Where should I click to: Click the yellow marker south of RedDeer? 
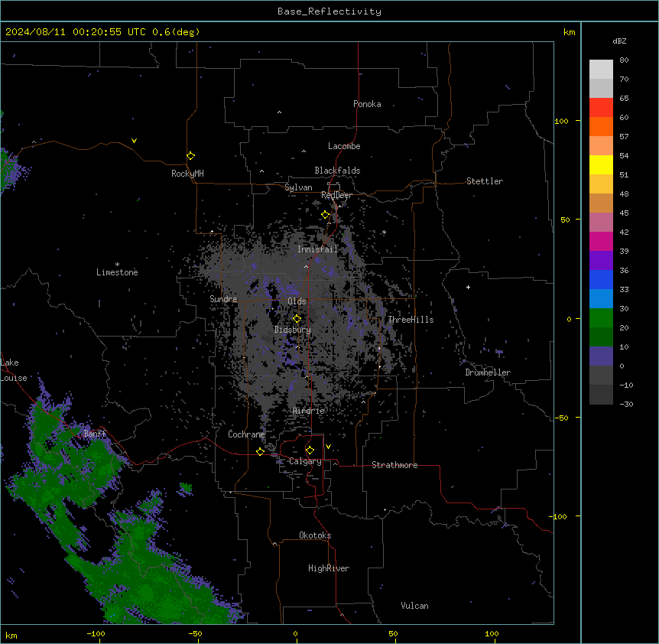pos(325,215)
